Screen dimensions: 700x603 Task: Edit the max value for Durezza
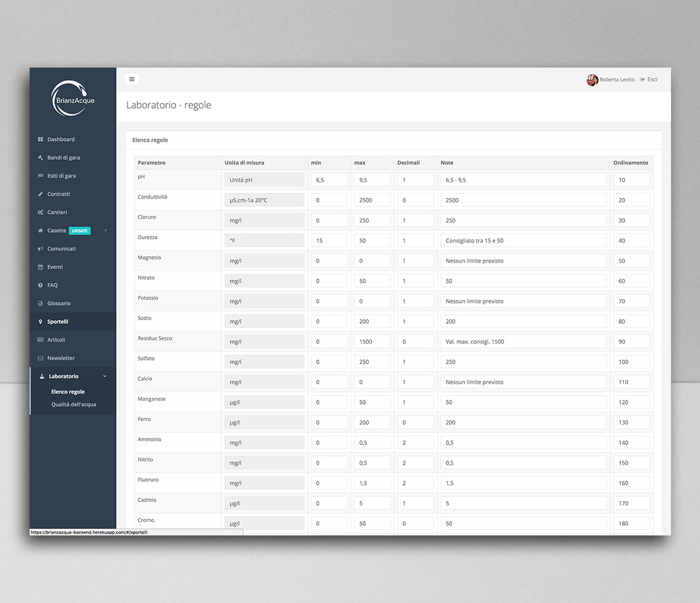coord(372,240)
